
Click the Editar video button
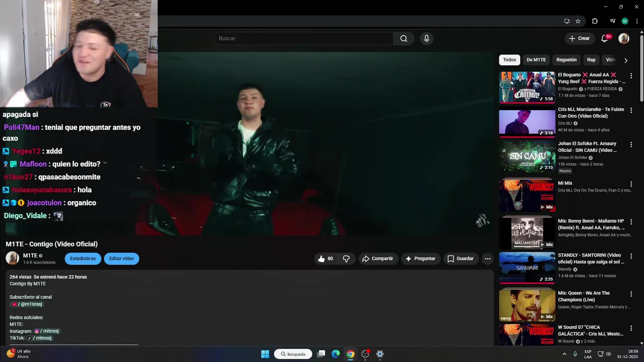pyautogui.click(x=121, y=258)
